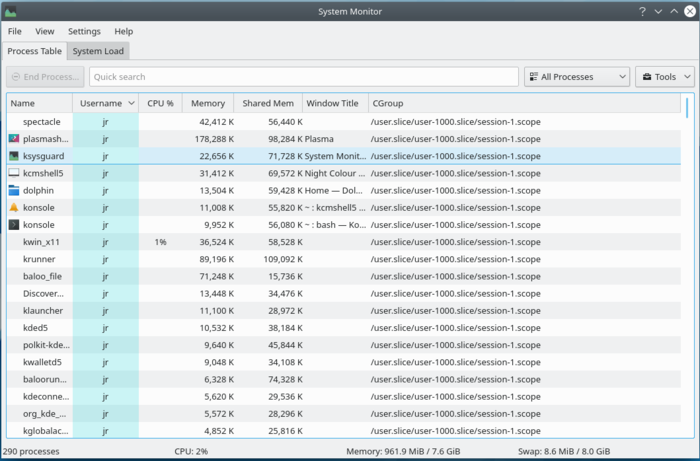Open the File menu
The height and width of the screenshot is (461, 700).
15,32
